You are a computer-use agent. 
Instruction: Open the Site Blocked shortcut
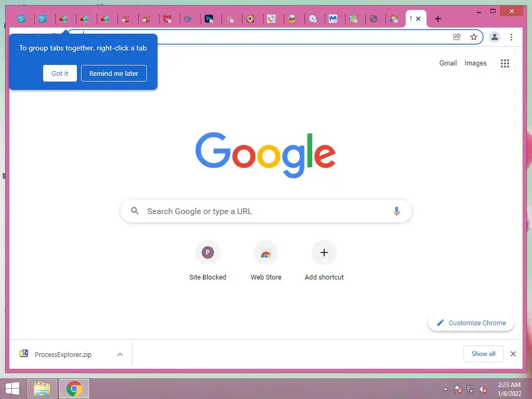208,261
